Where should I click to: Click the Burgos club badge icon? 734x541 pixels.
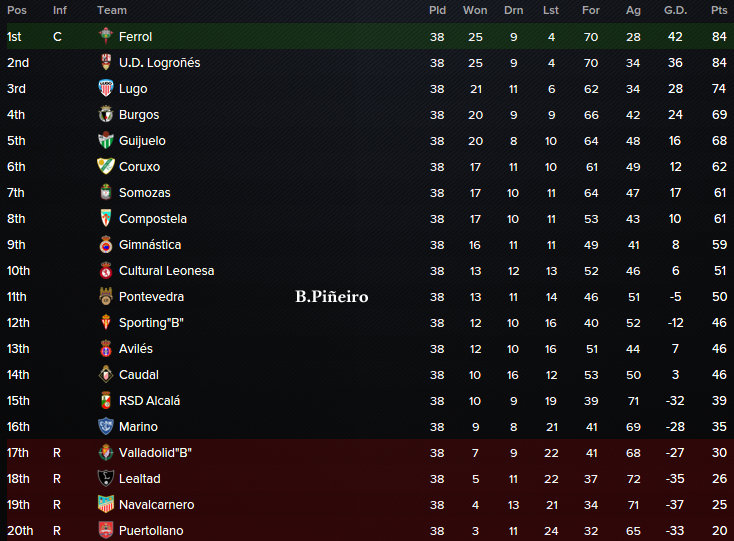106,114
